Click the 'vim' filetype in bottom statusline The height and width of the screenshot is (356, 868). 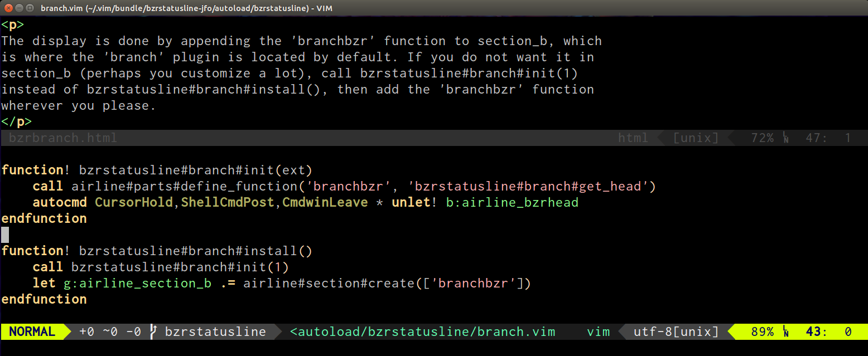point(599,332)
